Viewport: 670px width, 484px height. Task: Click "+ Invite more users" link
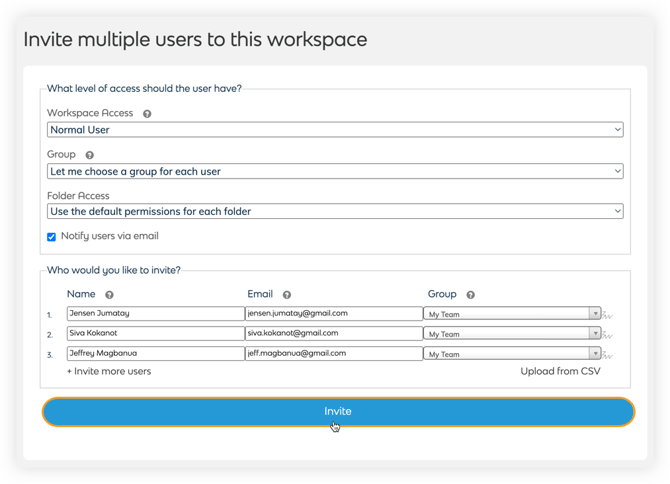click(x=109, y=371)
